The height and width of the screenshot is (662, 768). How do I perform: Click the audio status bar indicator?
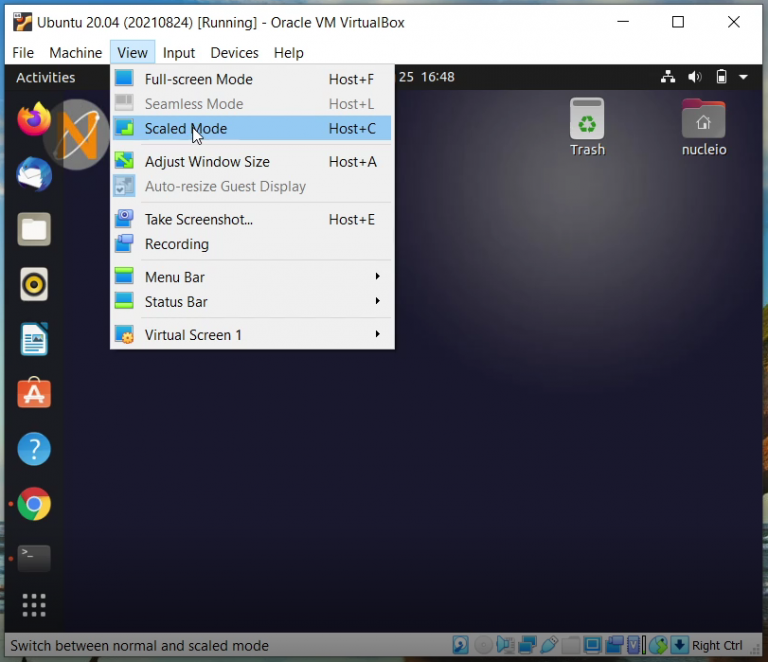(x=505, y=645)
